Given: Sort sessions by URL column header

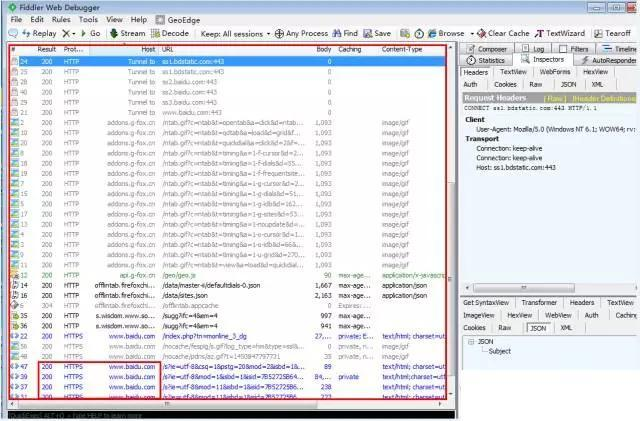Looking at the screenshot, I should click(167, 49).
